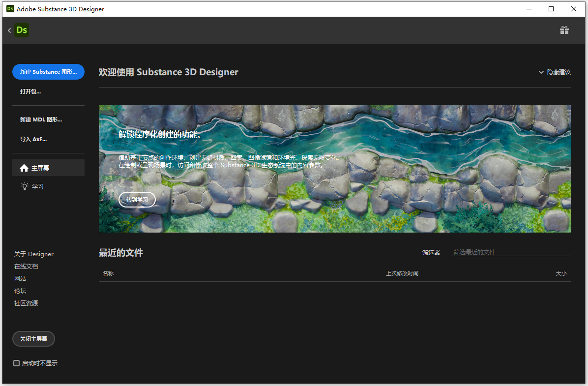The height and width of the screenshot is (386, 588).
Task: Click the Ds application logo icon
Action: [22, 30]
